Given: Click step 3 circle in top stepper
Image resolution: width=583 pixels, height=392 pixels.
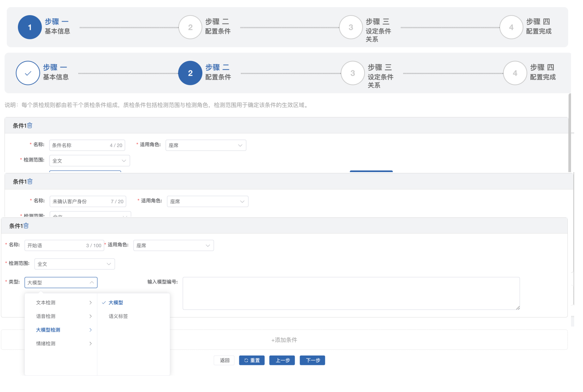Looking at the screenshot, I should click(x=351, y=27).
